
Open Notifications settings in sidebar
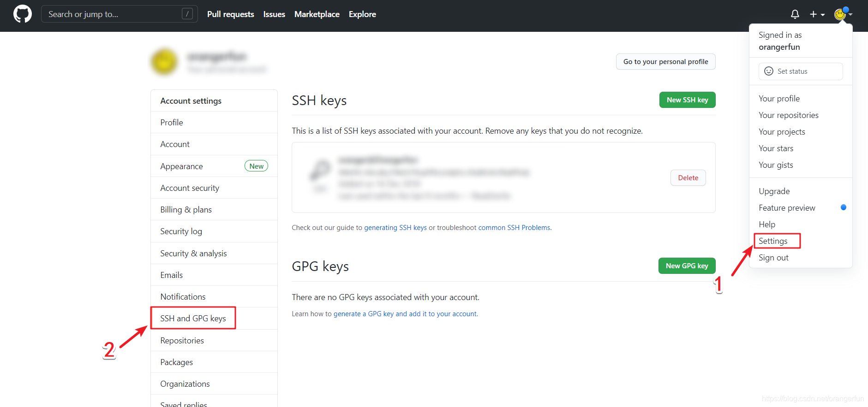click(214, 297)
